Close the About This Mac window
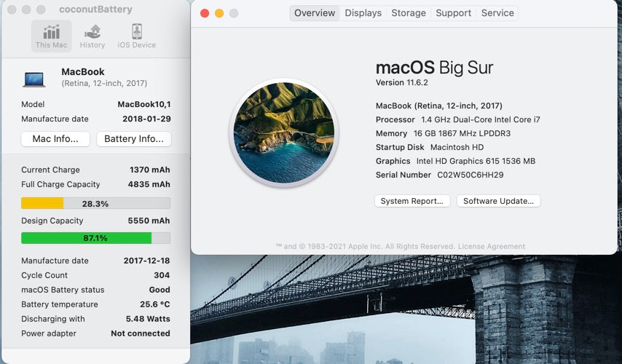Viewport: 622px width, 364px height. (x=205, y=13)
